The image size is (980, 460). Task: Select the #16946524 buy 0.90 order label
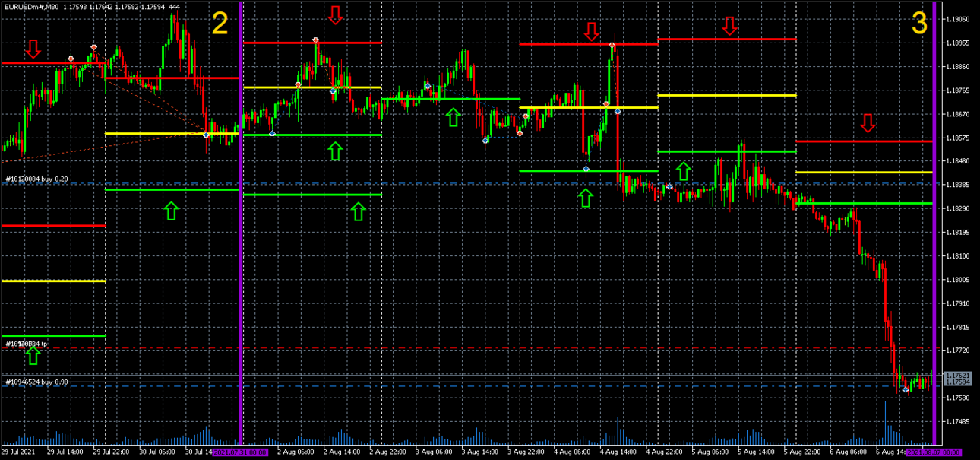coord(36,382)
